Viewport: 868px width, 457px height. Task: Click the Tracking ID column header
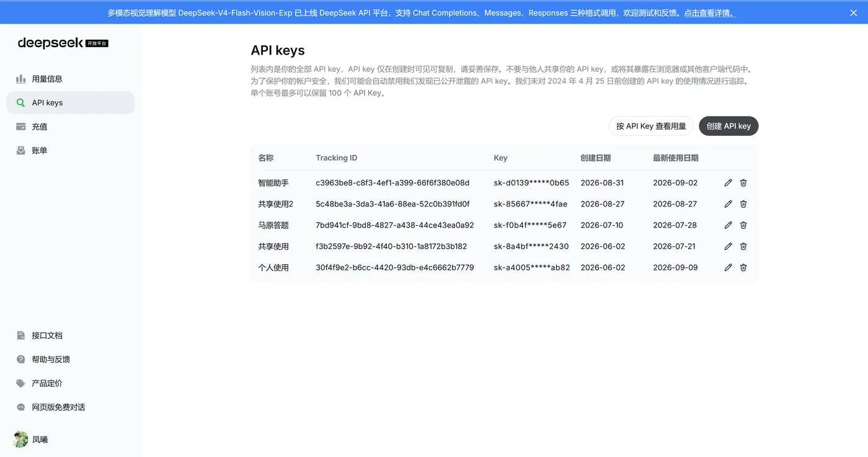(337, 158)
